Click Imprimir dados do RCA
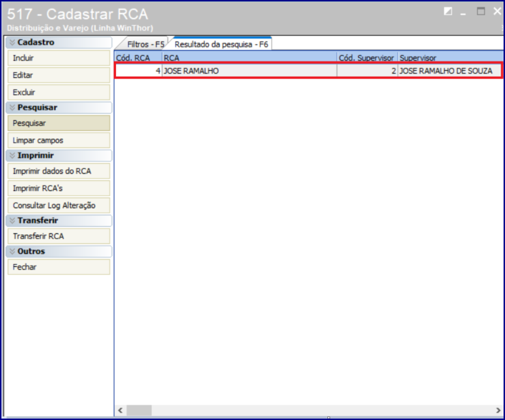 click(59, 171)
